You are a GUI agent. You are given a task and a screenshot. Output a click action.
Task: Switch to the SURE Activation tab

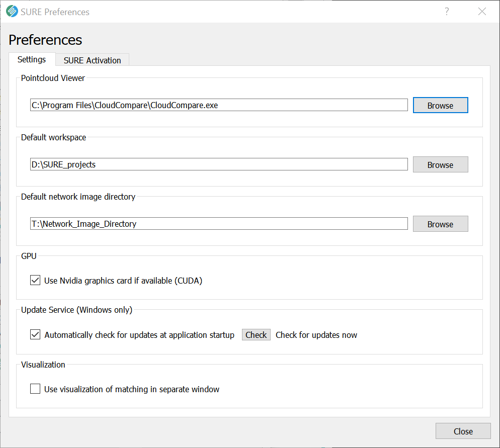coord(92,60)
